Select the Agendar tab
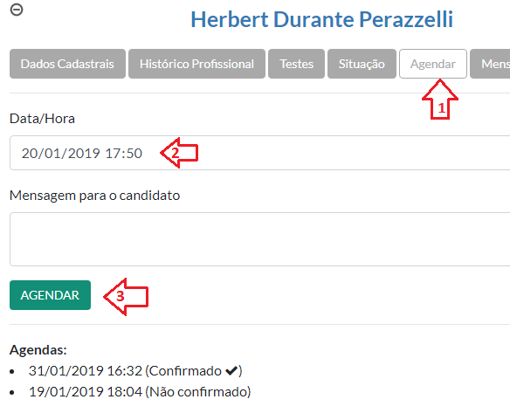510x420 pixels. (433, 64)
